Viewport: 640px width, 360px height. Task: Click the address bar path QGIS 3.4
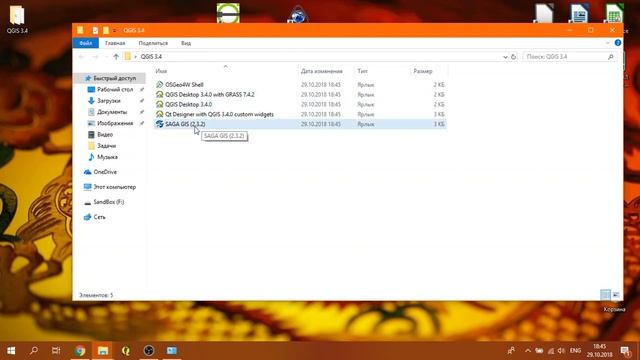[151, 57]
